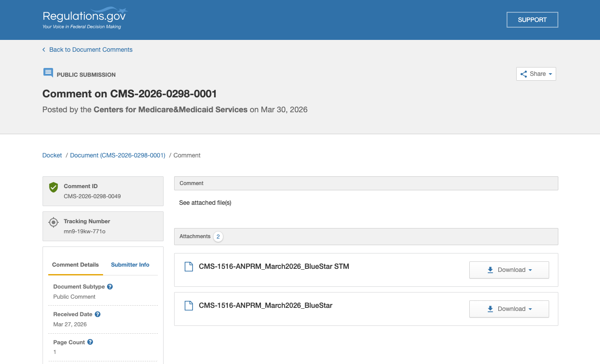This screenshot has height=364, width=600.
Task: Click the SUPPORT button
Action: pos(532,20)
